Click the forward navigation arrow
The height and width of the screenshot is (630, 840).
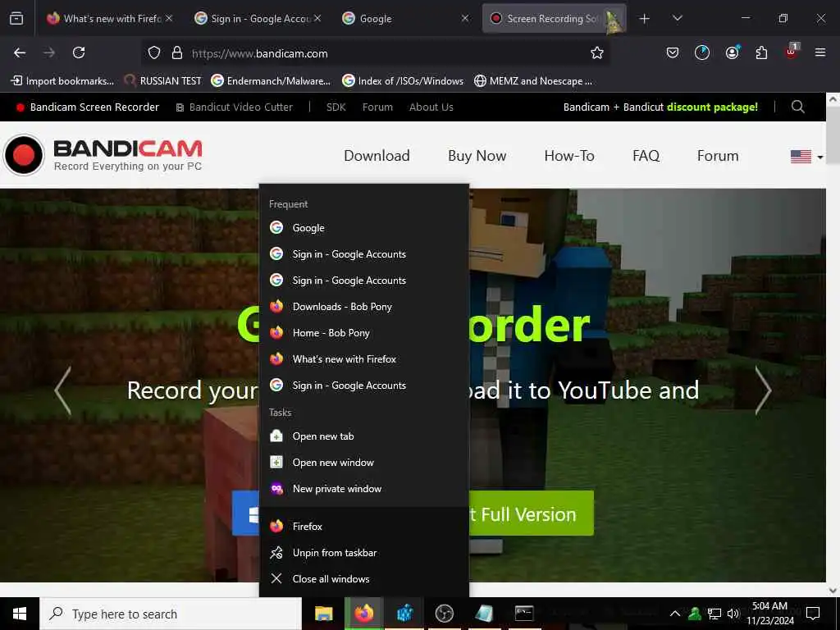(49, 52)
